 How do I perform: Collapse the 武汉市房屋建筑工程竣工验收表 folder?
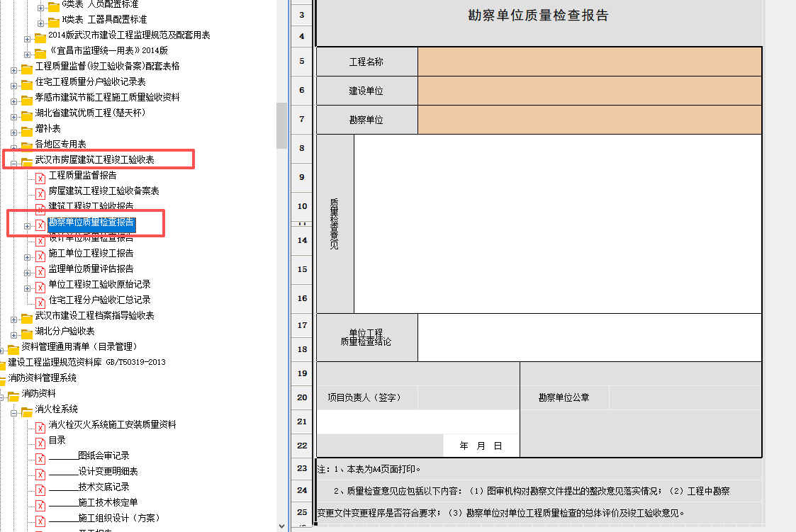pyautogui.click(x=14, y=163)
